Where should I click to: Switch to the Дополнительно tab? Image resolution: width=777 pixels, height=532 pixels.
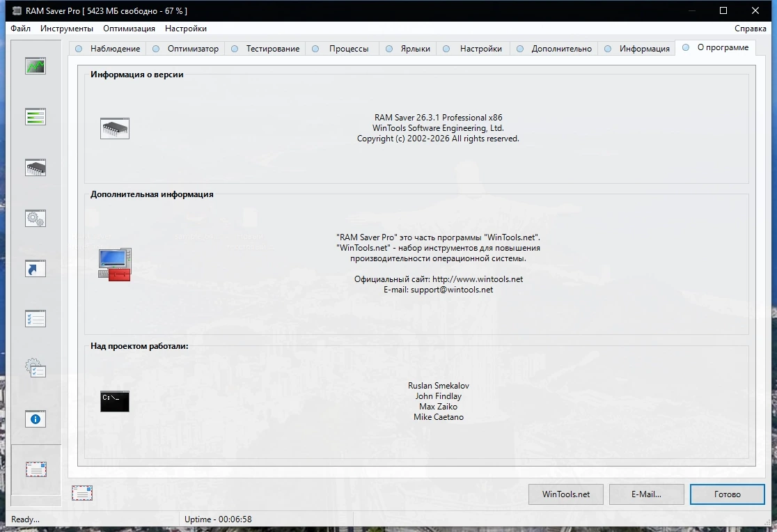tap(554, 49)
